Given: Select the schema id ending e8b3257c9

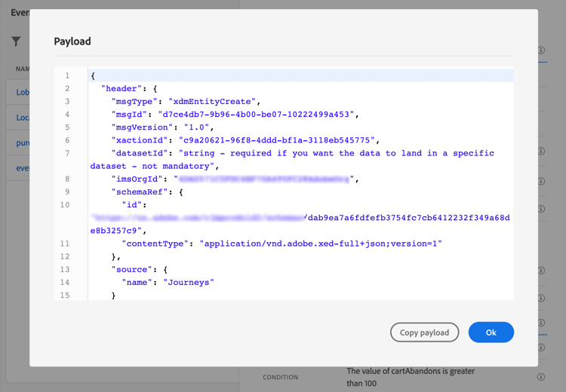Looking at the screenshot, I should click(300, 224).
